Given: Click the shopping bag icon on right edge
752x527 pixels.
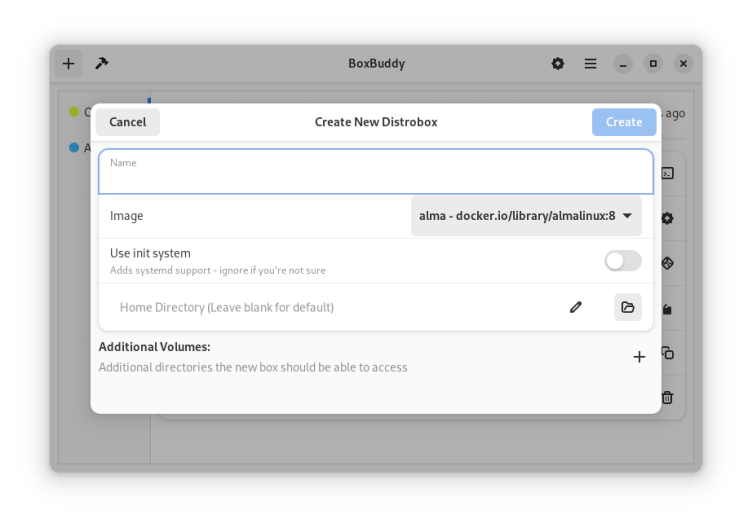Looking at the screenshot, I should (668, 309).
